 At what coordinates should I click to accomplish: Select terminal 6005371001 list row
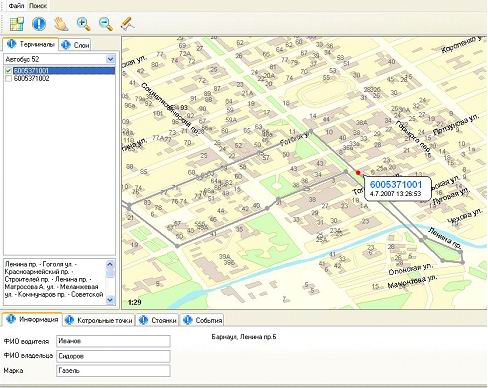click(x=64, y=71)
